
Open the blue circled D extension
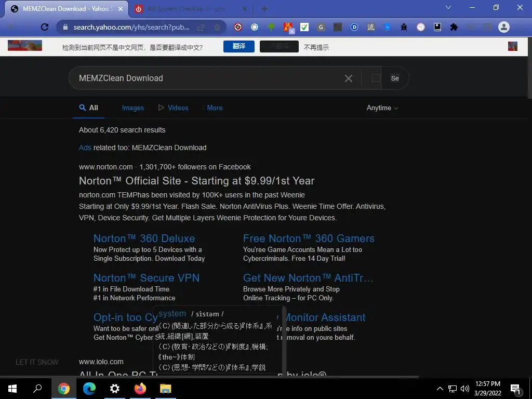[x=354, y=27]
